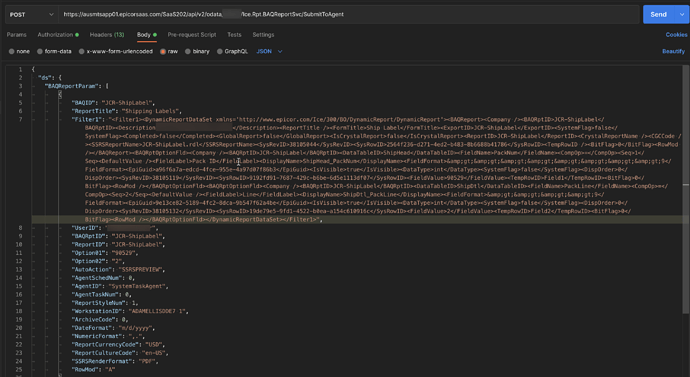
Task: Click the vertical scrollbar of the editor
Action: point(686,189)
